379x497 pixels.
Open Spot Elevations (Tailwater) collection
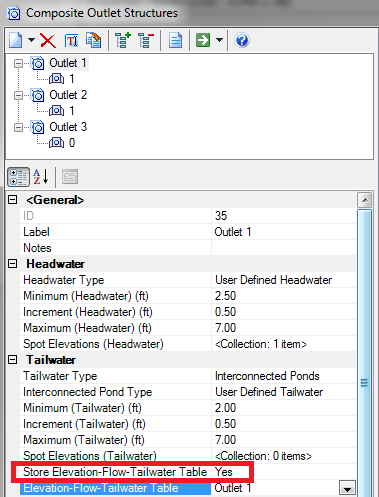284,456
